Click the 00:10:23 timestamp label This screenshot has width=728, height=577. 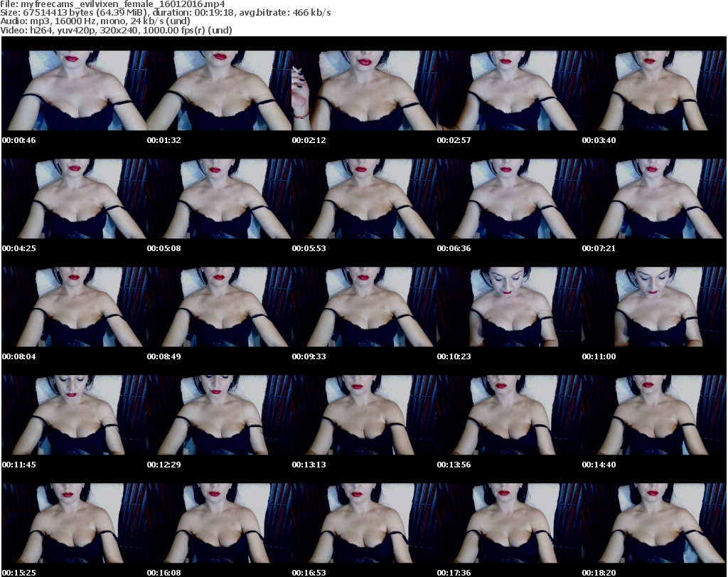click(x=454, y=356)
